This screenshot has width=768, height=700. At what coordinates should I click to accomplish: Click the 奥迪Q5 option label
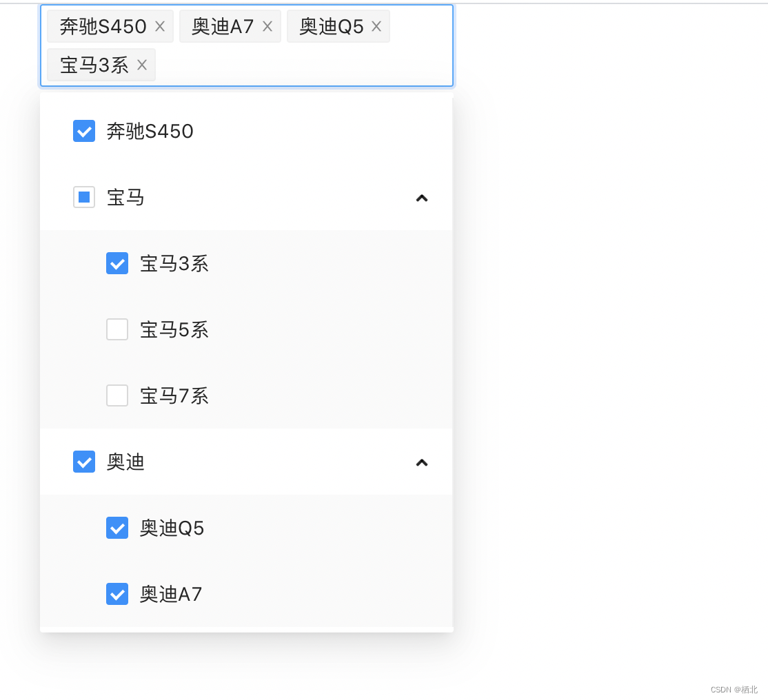pos(172,528)
